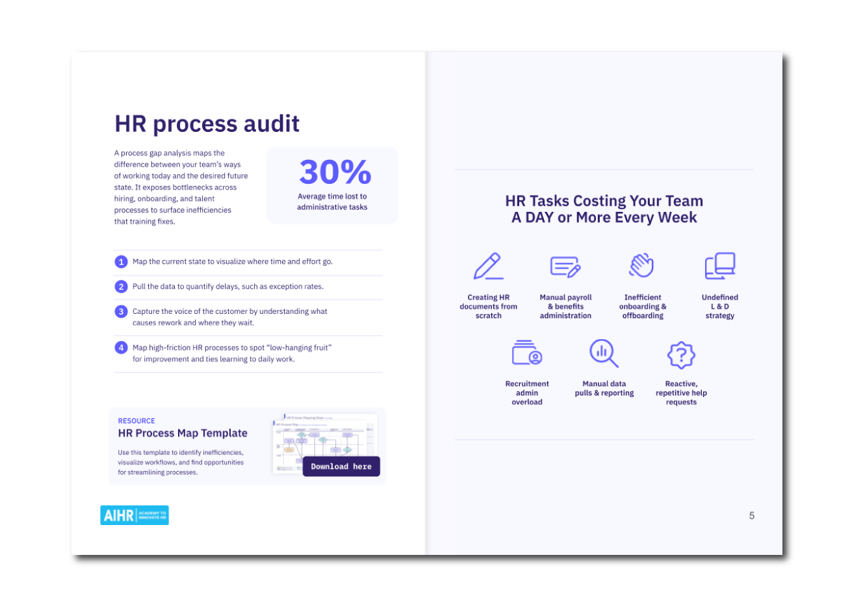This screenshot has width=863, height=616.
Task: Click the number 2 step bullet
Action: [x=121, y=287]
